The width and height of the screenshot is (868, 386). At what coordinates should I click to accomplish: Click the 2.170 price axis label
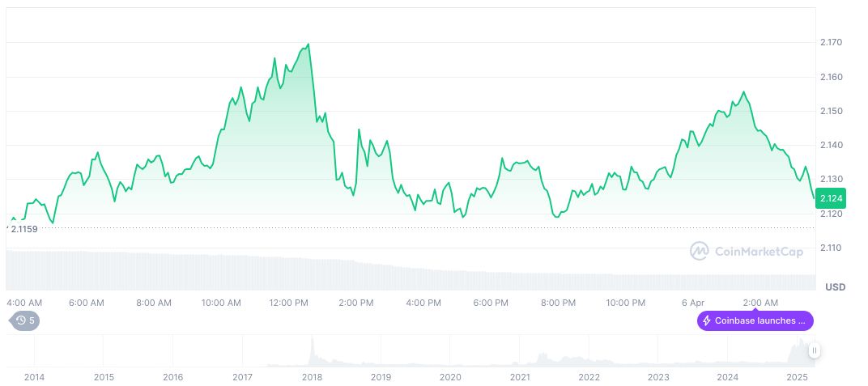(831, 42)
